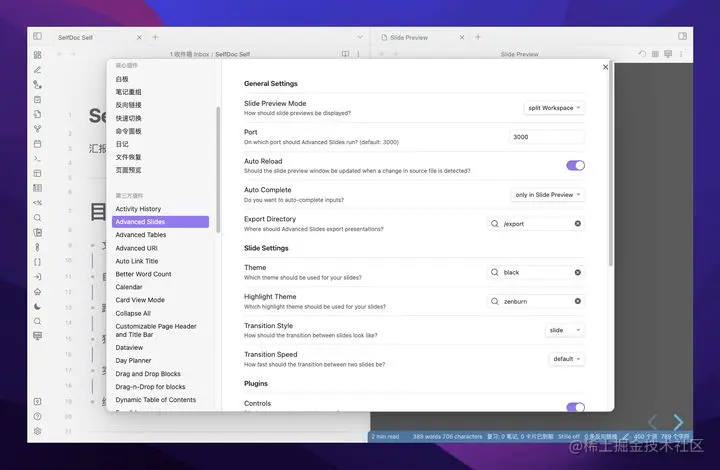Go to next slide with right arrow

coord(678,421)
